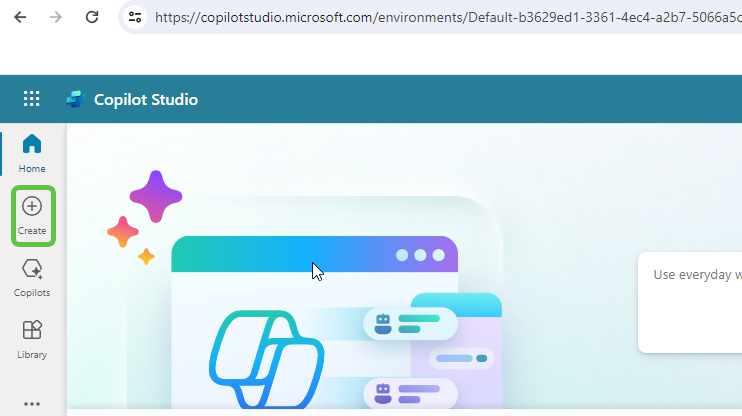View site information in address bar

pyautogui.click(x=136, y=17)
